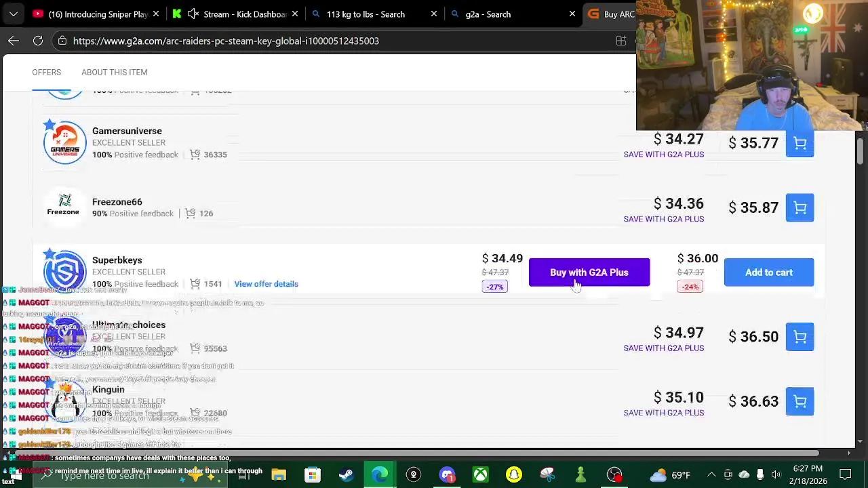The image size is (868, 488).
Task: Open the Xbox app from the taskbar
Action: [480, 474]
